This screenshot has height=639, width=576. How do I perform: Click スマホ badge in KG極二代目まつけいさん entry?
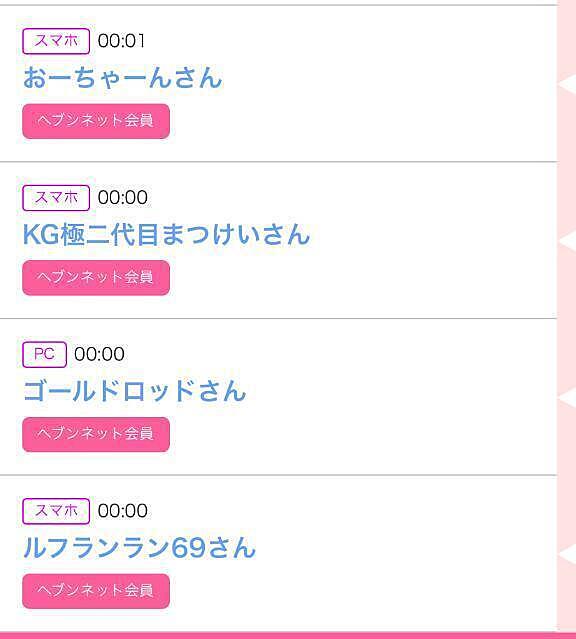point(56,198)
